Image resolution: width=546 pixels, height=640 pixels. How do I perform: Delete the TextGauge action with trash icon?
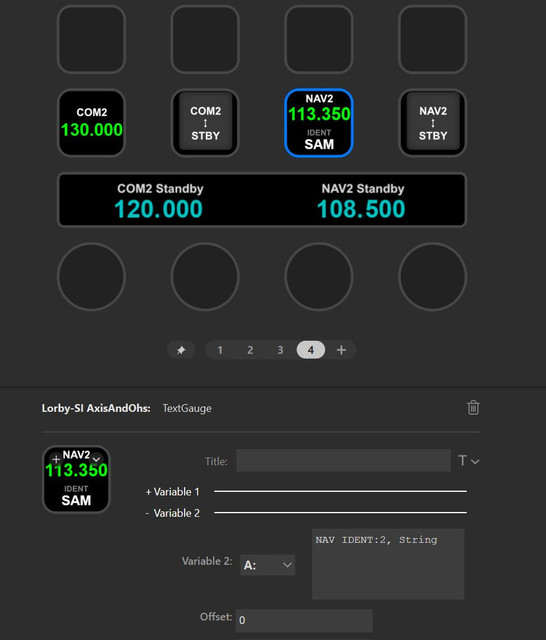[x=473, y=407]
